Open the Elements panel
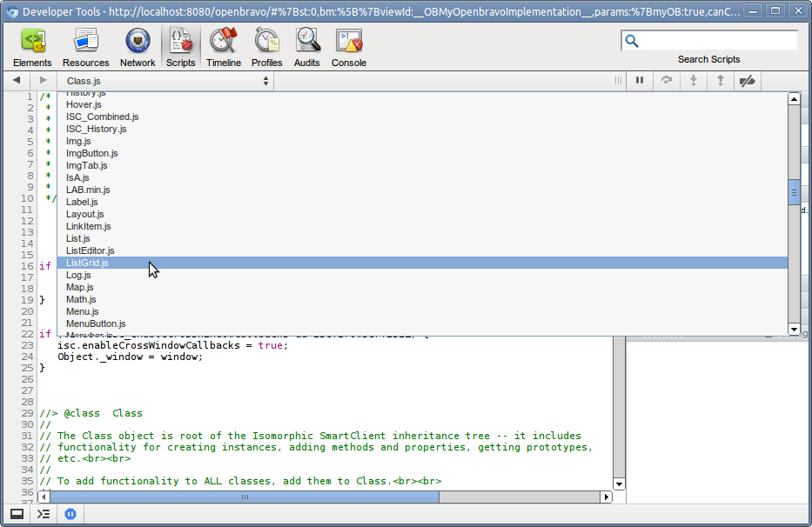Image resolution: width=812 pixels, height=527 pixels. (32, 47)
